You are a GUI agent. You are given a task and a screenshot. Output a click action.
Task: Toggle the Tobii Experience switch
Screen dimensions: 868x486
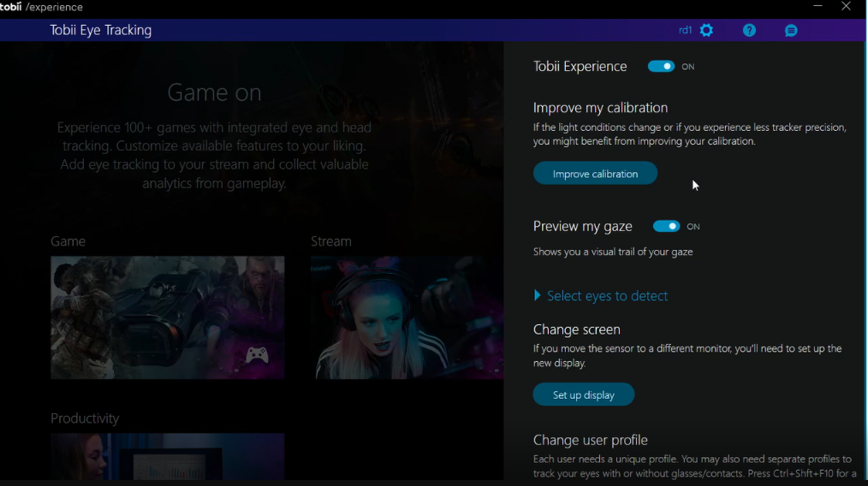coord(661,67)
